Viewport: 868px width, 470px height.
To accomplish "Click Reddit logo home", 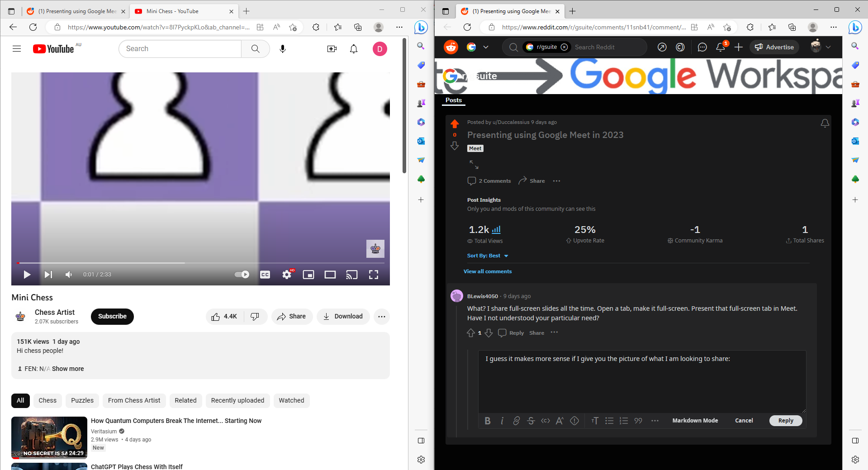I will (x=451, y=47).
